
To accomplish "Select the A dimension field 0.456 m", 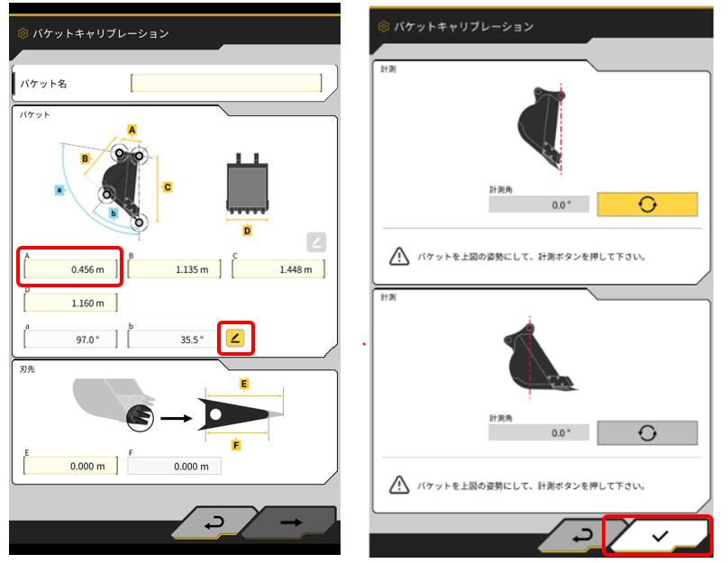I will coord(70,269).
